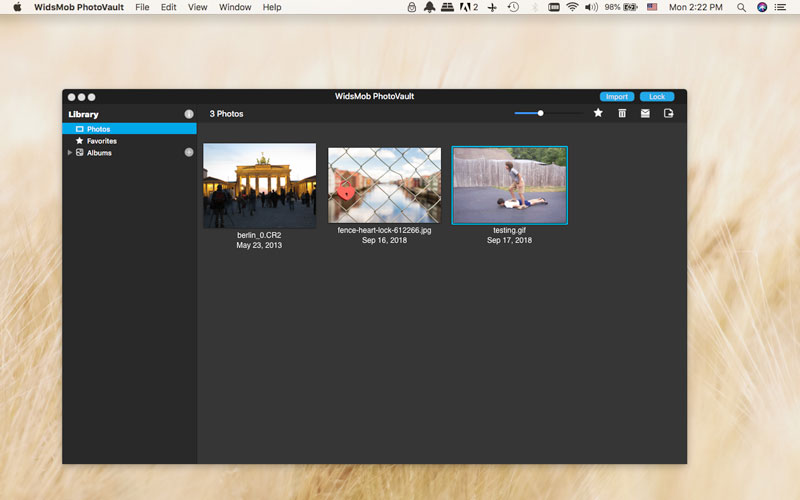Select berlin_0.CR2 thumbnail

pos(260,186)
